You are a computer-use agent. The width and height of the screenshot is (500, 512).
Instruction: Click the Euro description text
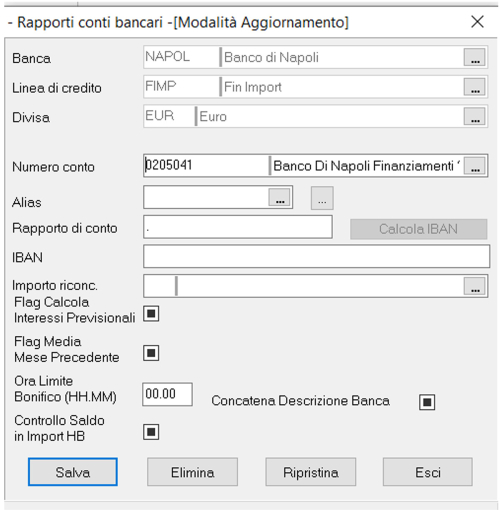click(213, 116)
